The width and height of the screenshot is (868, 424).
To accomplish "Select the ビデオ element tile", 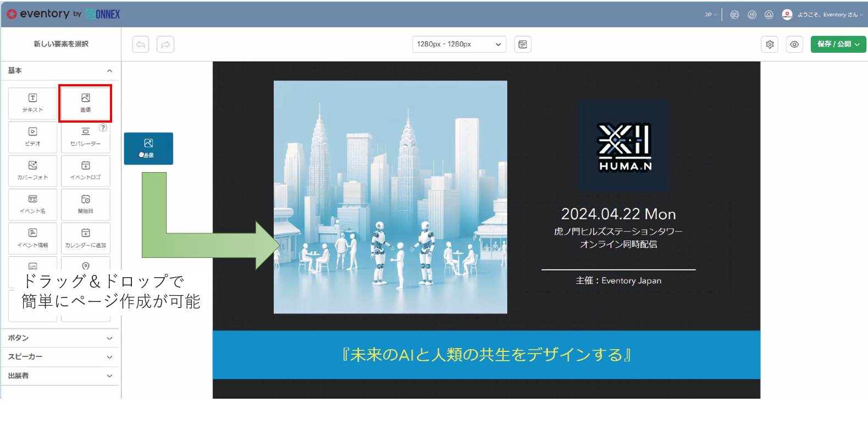I will [32, 137].
